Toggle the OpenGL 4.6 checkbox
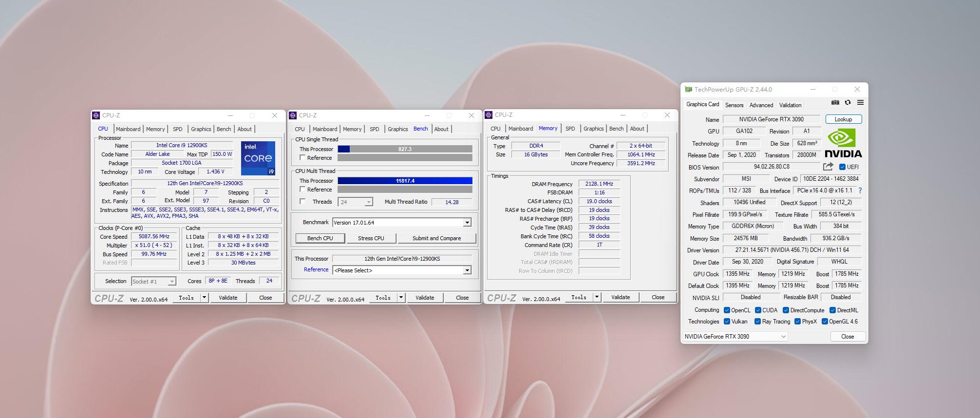Image resolution: width=980 pixels, height=418 pixels. pyautogui.click(x=825, y=321)
